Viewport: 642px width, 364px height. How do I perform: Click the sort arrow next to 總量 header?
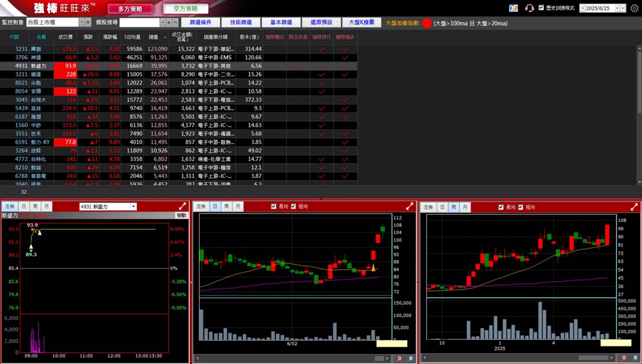(x=164, y=37)
